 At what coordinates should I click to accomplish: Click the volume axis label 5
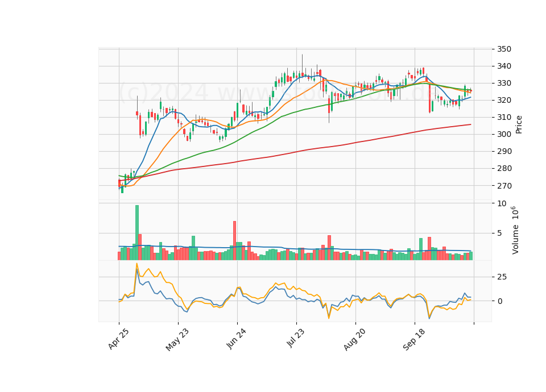[x=499, y=233]
